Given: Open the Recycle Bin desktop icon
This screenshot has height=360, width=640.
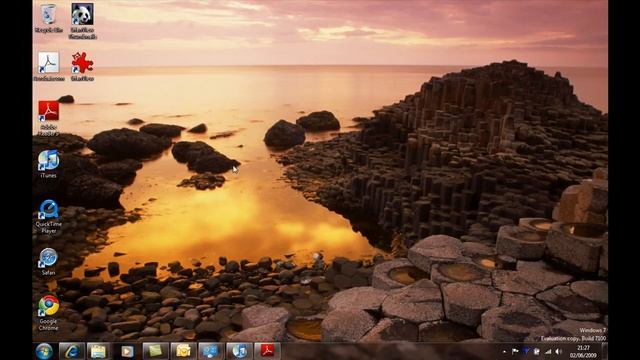Looking at the screenshot, I should pyautogui.click(x=49, y=18).
